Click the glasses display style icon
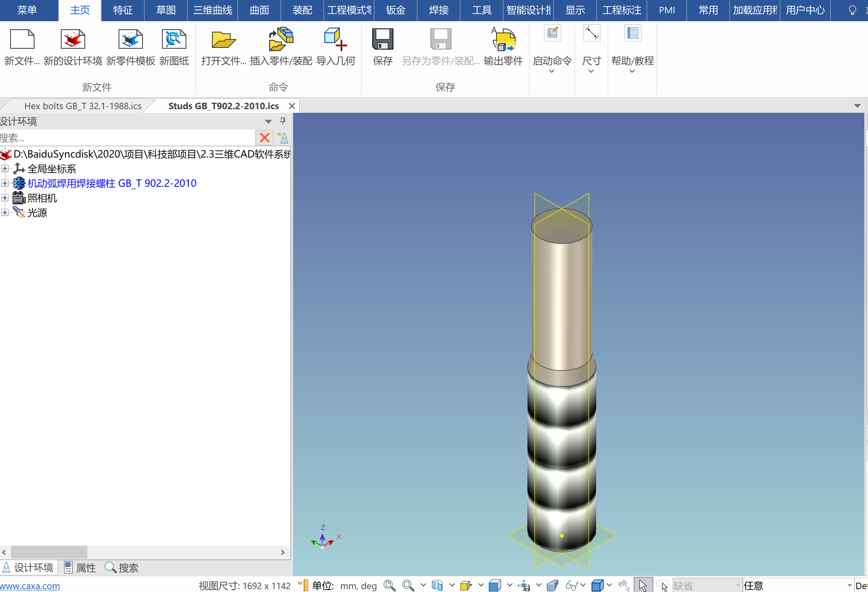The height and width of the screenshot is (592, 868). coord(572,586)
